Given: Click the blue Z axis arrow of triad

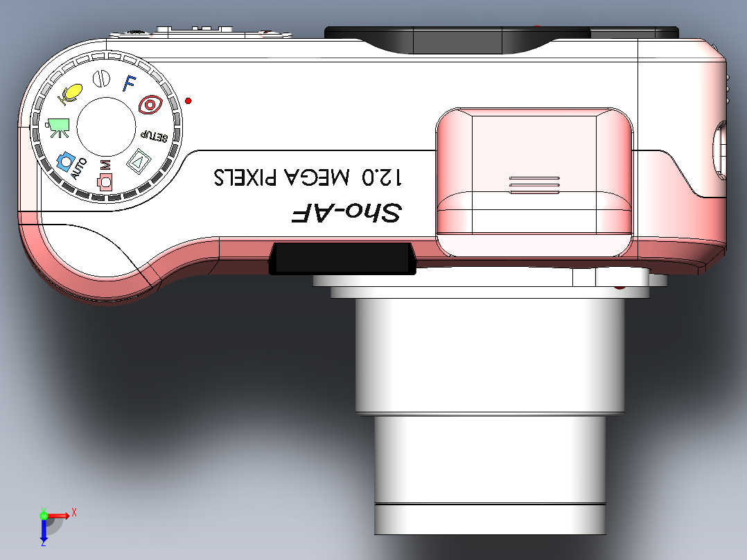Looking at the screenshot, I should click(x=44, y=532).
